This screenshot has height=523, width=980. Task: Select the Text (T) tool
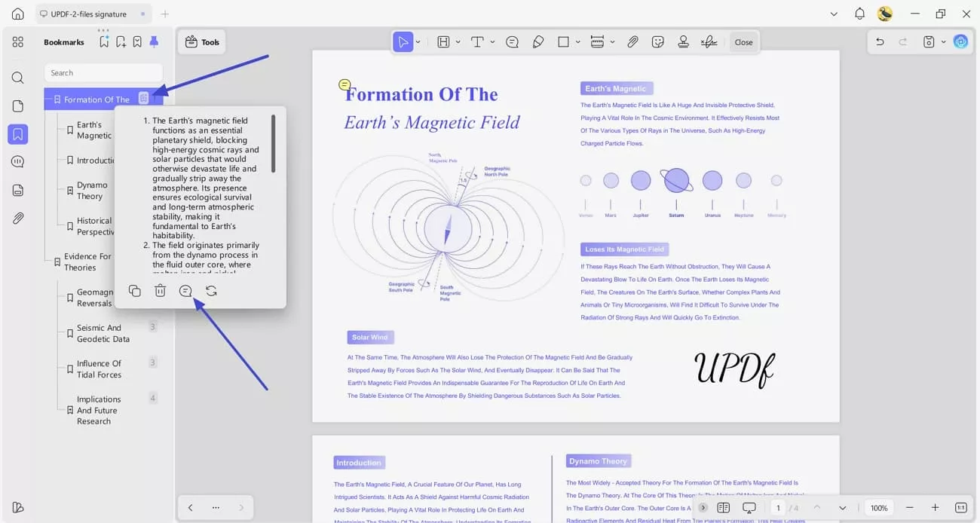coord(477,42)
